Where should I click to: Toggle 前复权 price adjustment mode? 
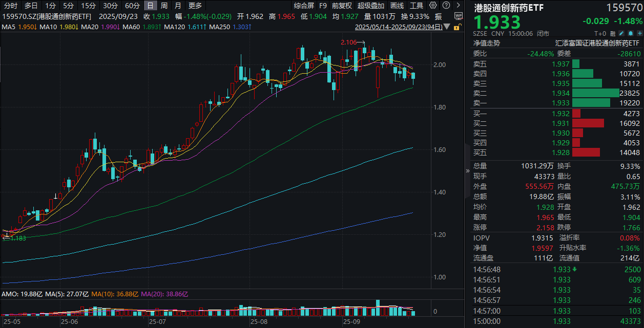[341, 6]
